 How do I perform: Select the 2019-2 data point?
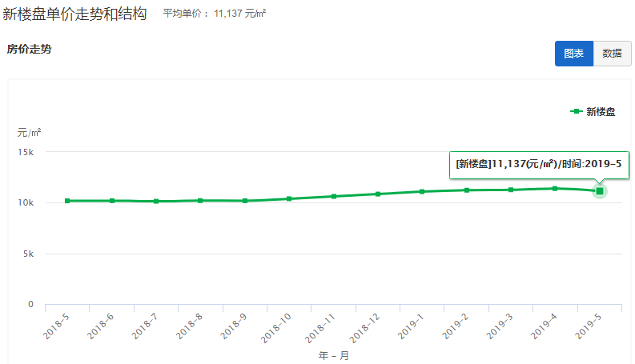[467, 190]
